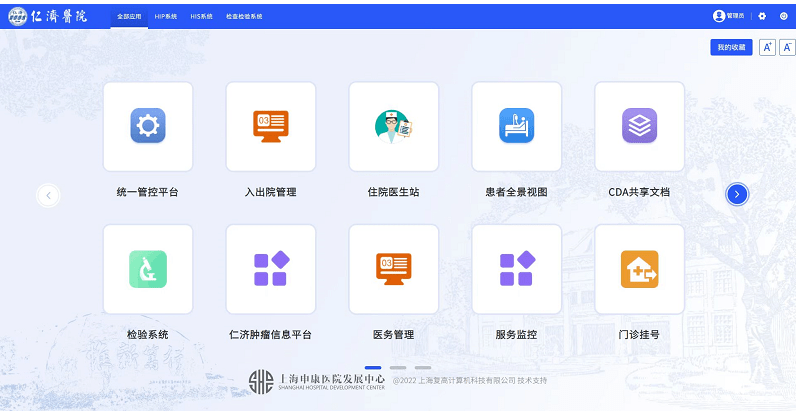
Task: Open the 仁济肿瘤信息平台 app tile
Action: coord(271,269)
